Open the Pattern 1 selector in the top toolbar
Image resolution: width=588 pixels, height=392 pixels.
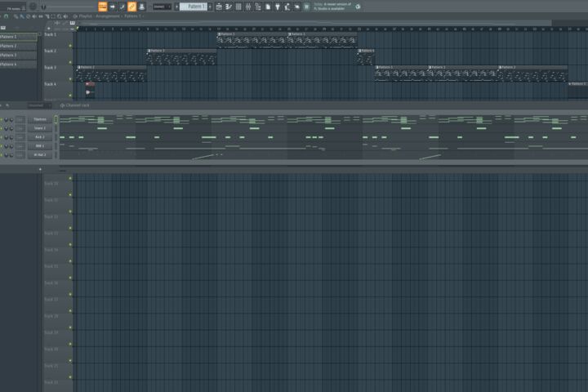pos(194,7)
